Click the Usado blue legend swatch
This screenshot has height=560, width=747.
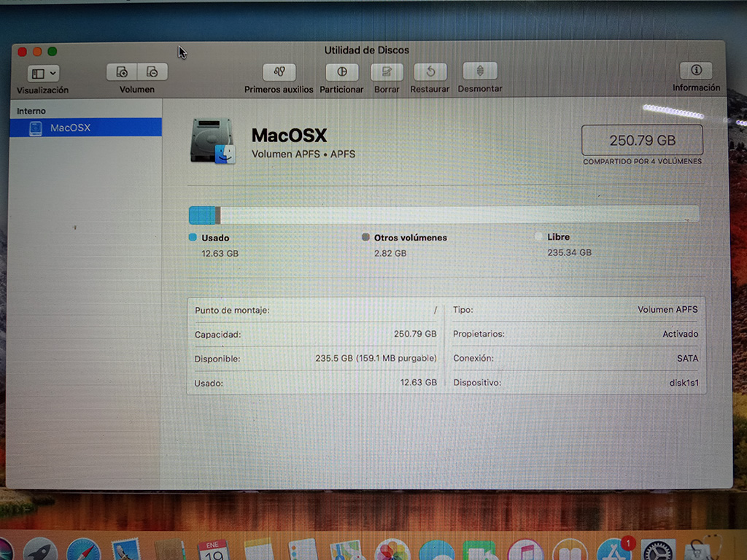pyautogui.click(x=193, y=237)
